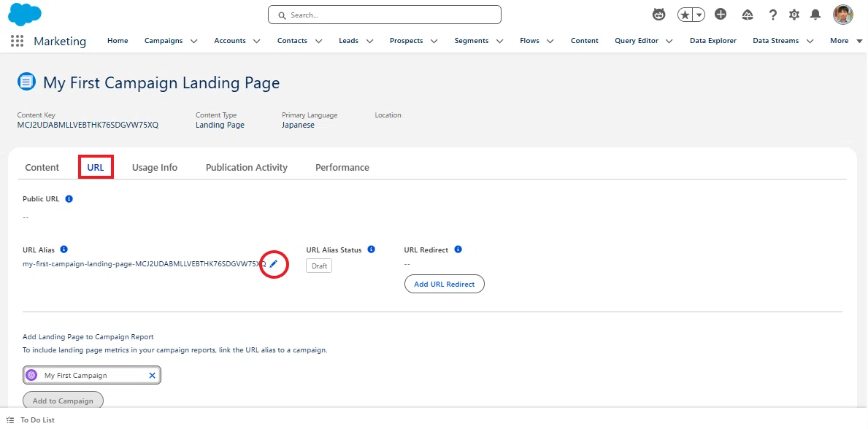The width and height of the screenshot is (868, 429).
Task: Open the user profile avatar
Action: 843,15
